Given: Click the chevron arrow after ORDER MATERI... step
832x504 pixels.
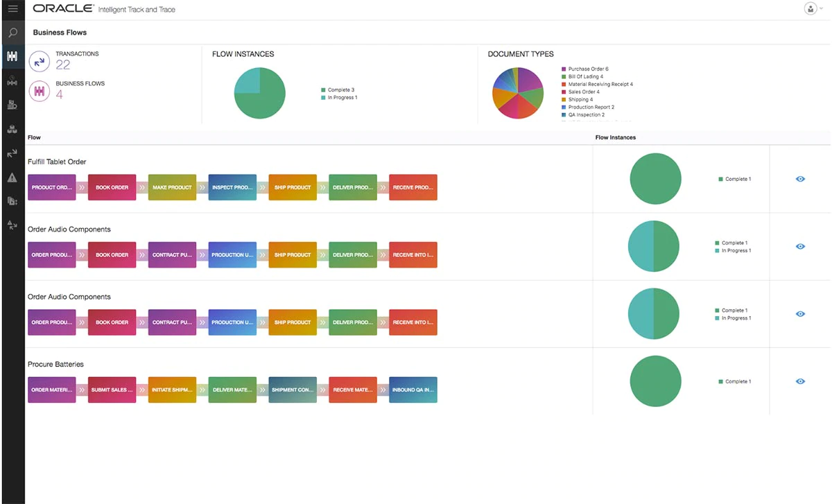Looking at the screenshot, I should (82, 390).
